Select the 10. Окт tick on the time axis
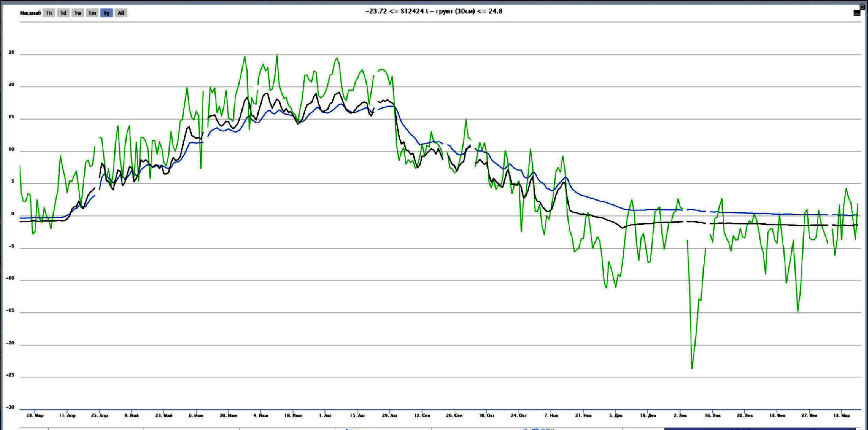 487,416
